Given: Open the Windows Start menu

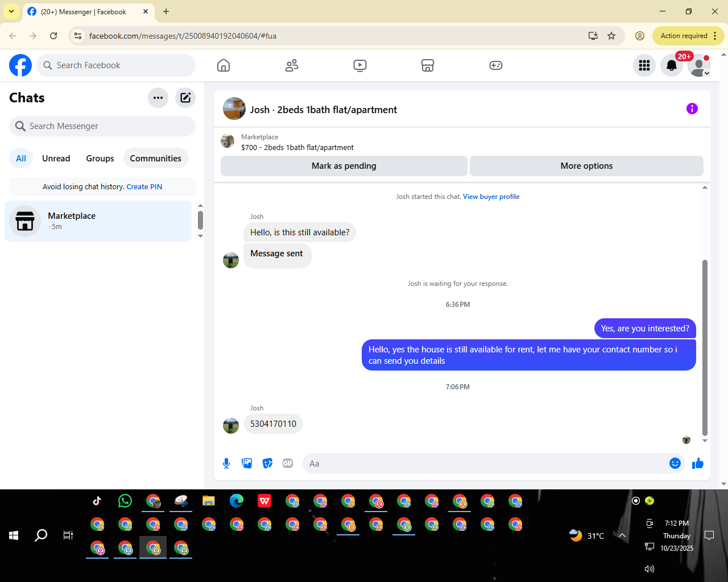Looking at the screenshot, I should (x=14, y=535).
